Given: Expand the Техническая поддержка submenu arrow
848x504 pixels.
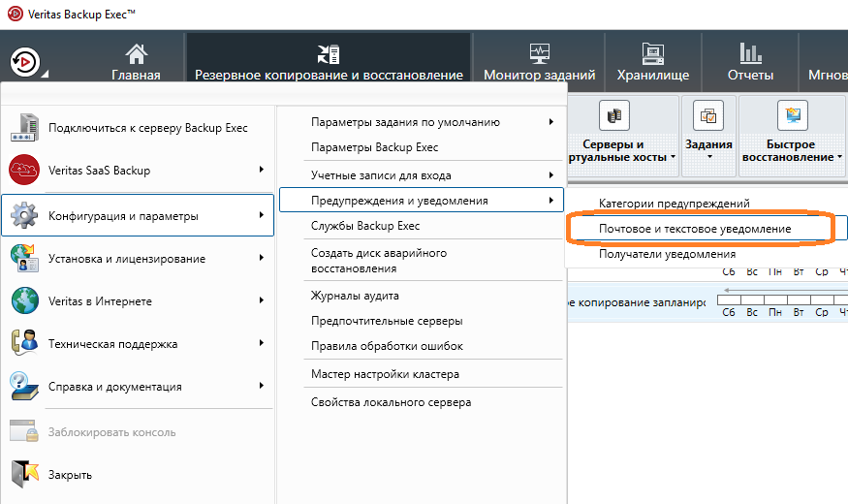Looking at the screenshot, I should [262, 343].
